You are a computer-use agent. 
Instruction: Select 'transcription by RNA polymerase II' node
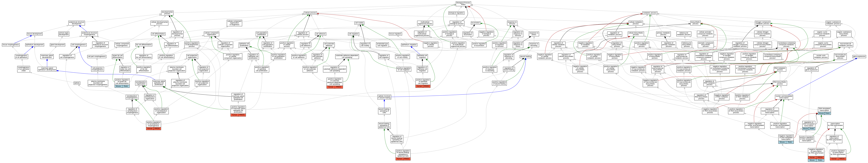click(x=835, y=125)
